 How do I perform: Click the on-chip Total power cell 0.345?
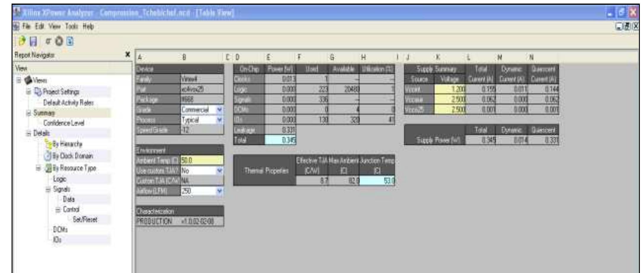point(280,140)
